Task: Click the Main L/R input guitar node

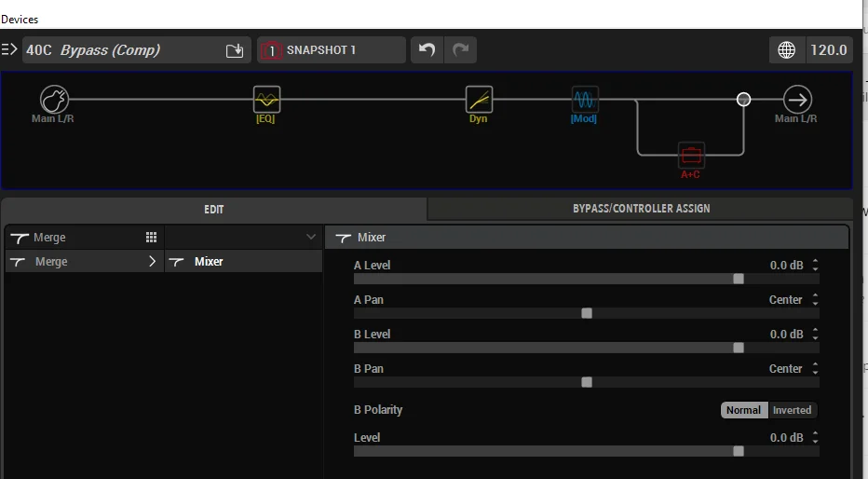Action: [54, 100]
